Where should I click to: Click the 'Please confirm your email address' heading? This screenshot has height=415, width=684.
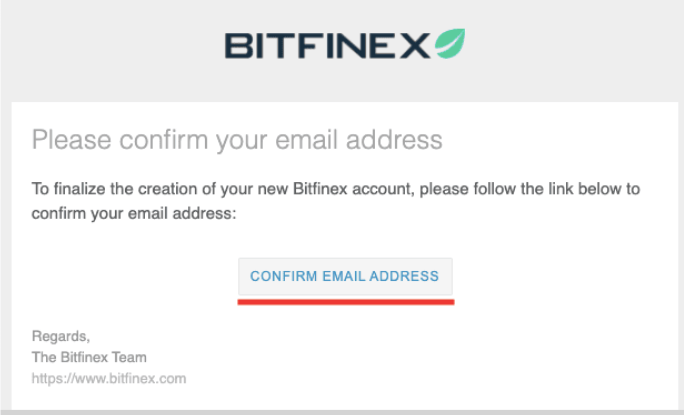click(x=237, y=140)
